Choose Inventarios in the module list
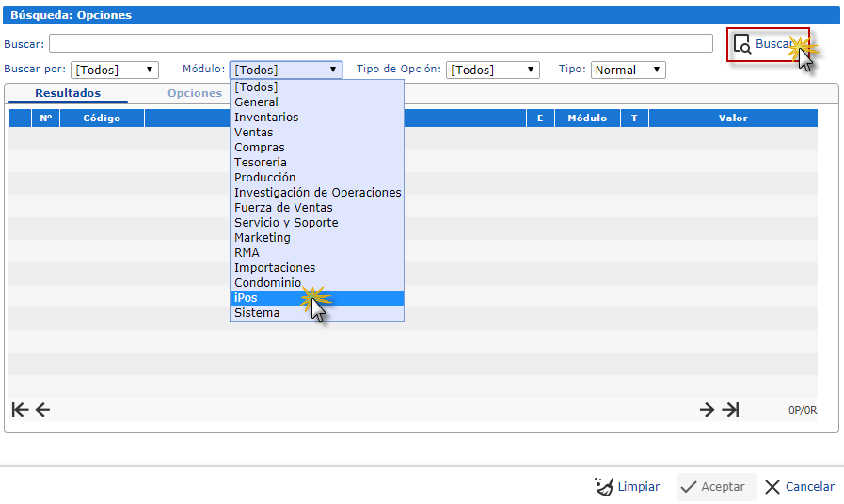Screen dimensions: 844x504 pyautogui.click(x=266, y=118)
